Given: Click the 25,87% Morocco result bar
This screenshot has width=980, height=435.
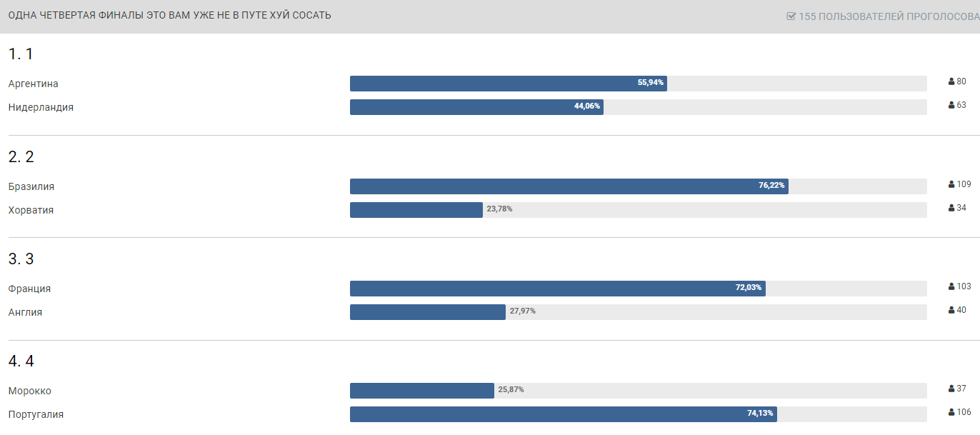Looking at the screenshot, I should [421, 391].
